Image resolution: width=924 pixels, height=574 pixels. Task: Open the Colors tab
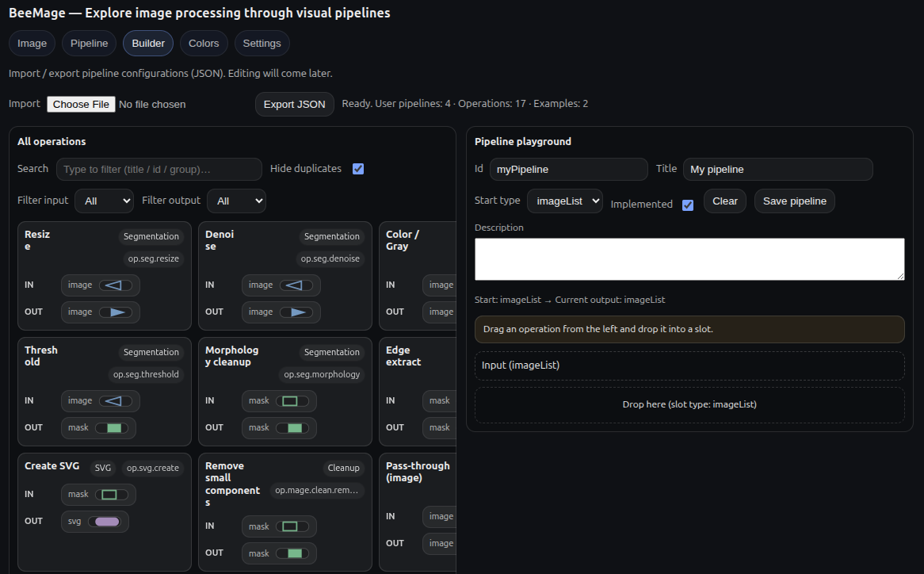tap(204, 44)
